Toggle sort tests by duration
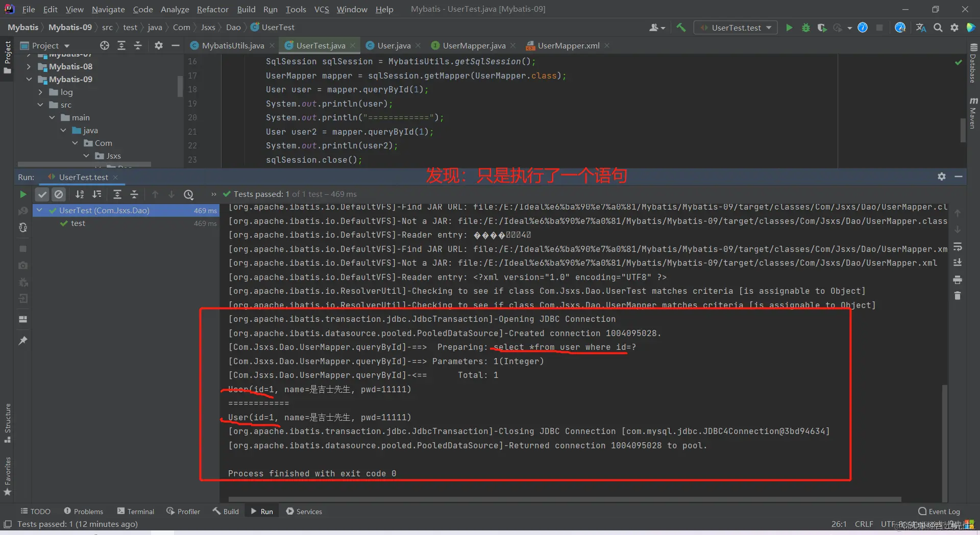This screenshot has height=535, width=980. (96, 194)
